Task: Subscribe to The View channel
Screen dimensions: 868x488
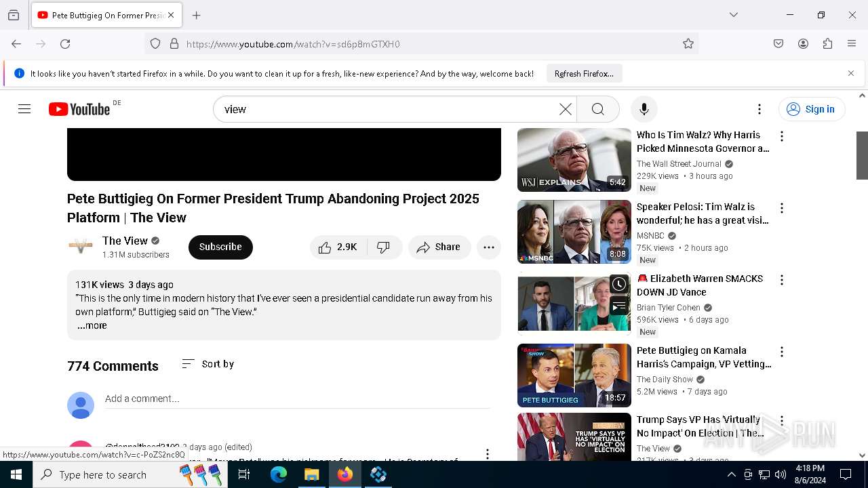Action: click(x=220, y=247)
